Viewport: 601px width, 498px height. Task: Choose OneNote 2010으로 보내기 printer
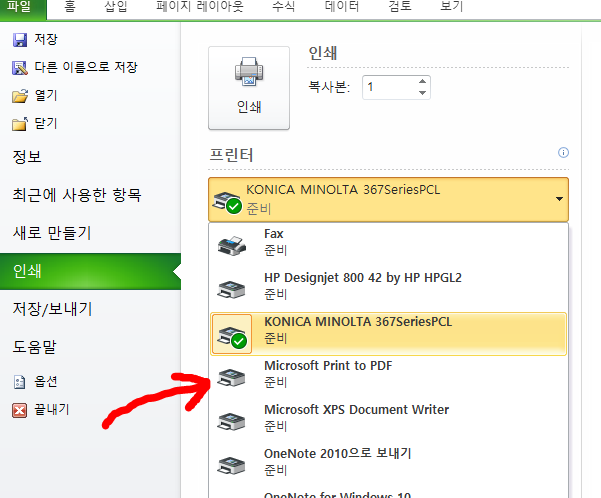point(388,465)
